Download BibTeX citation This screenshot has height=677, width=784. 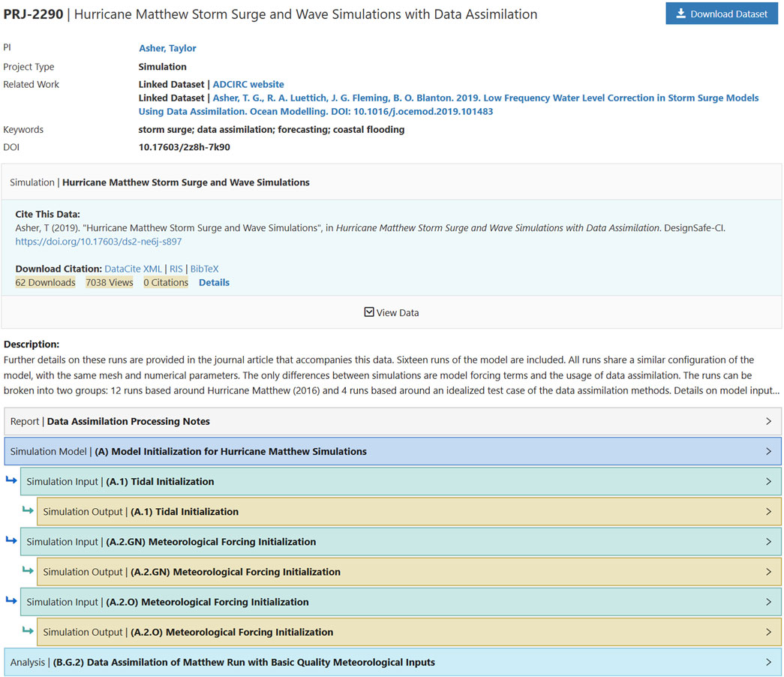pos(204,269)
